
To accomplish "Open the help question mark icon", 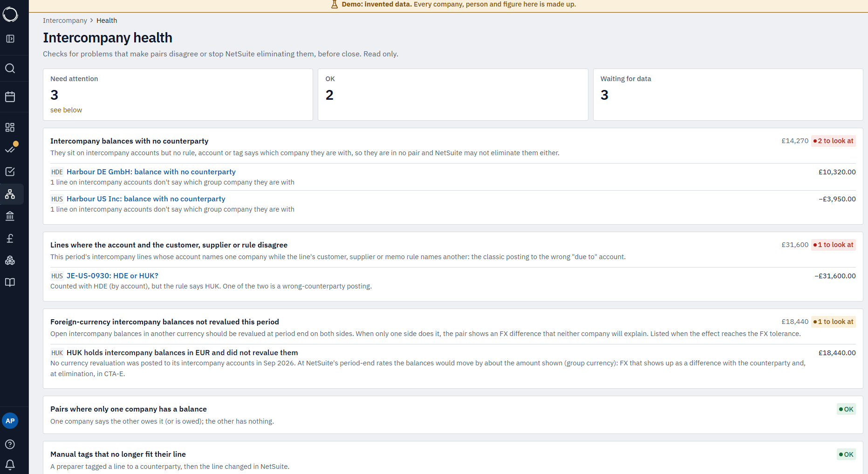I will 10,444.
